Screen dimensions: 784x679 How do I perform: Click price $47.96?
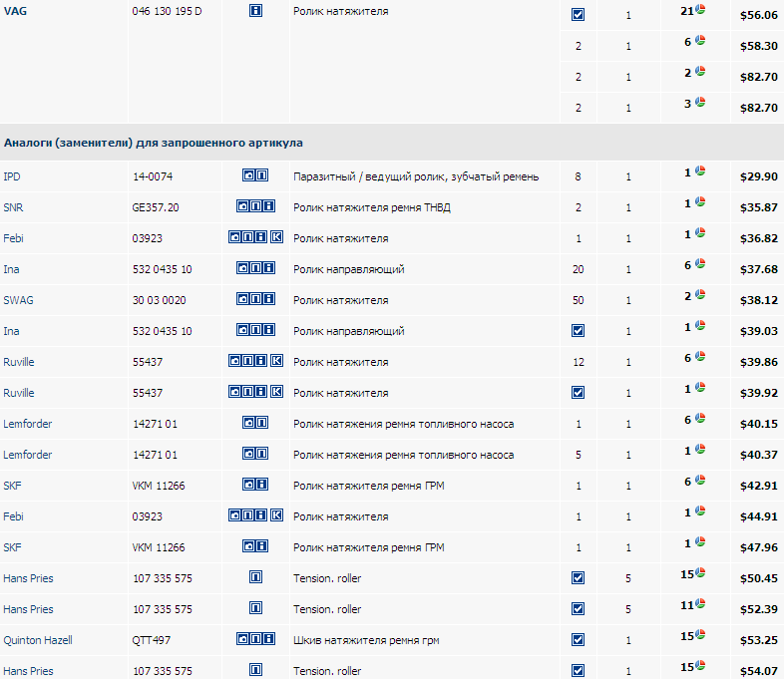tap(758, 547)
